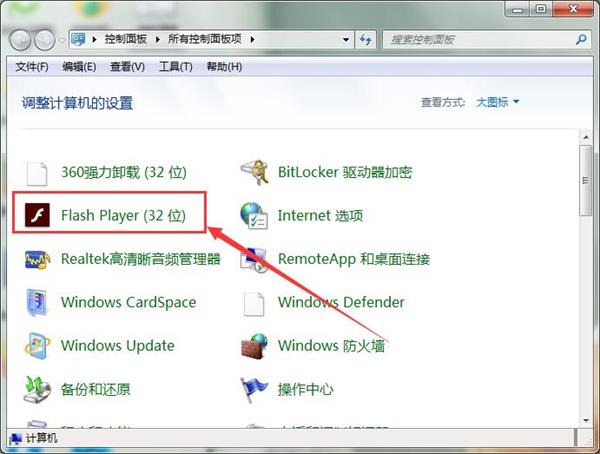Image resolution: width=600 pixels, height=454 pixels.
Task: Open the 备份和还原 text link
Action: pyautogui.click(x=96, y=389)
